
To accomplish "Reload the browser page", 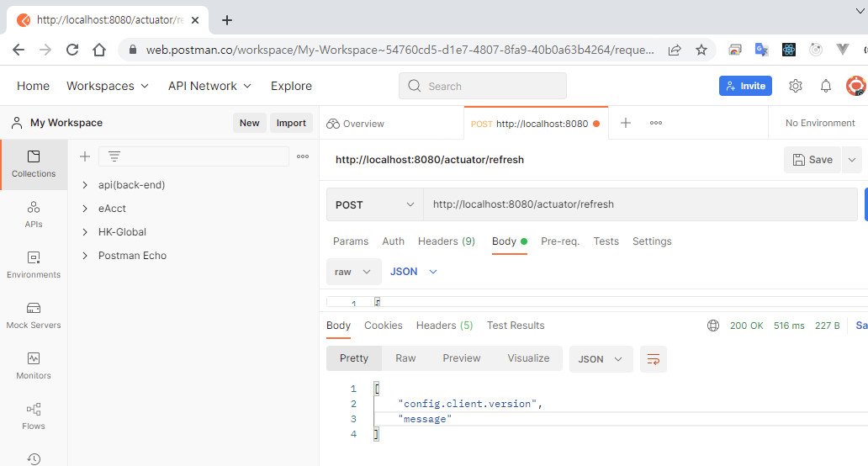I will (72, 50).
